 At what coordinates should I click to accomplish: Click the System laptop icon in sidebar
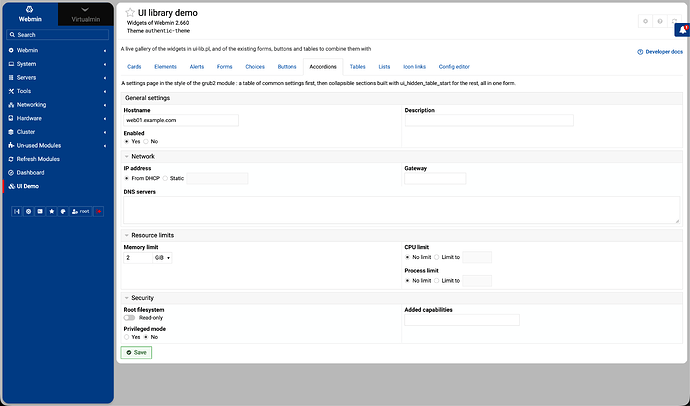pyautogui.click(x=11, y=64)
